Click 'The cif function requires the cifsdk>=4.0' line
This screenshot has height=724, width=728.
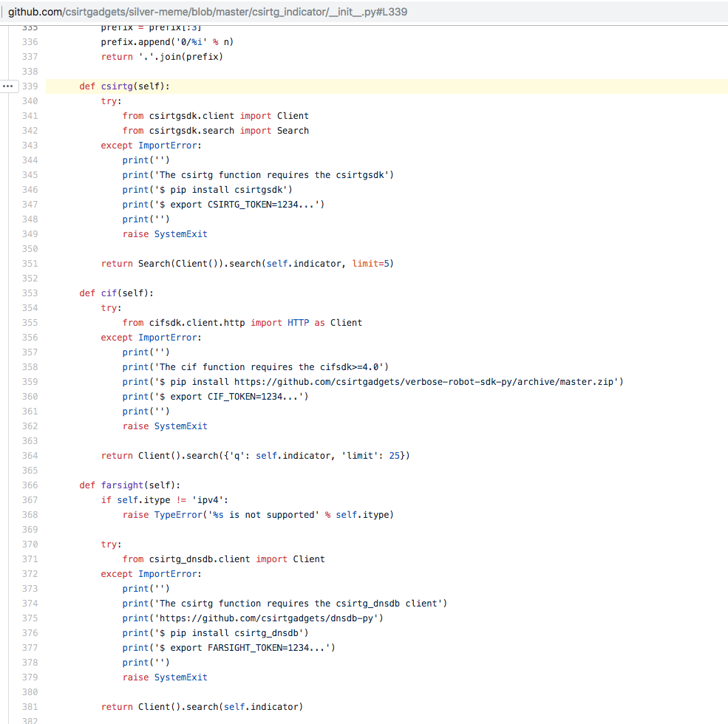pyautogui.click(x=256, y=367)
